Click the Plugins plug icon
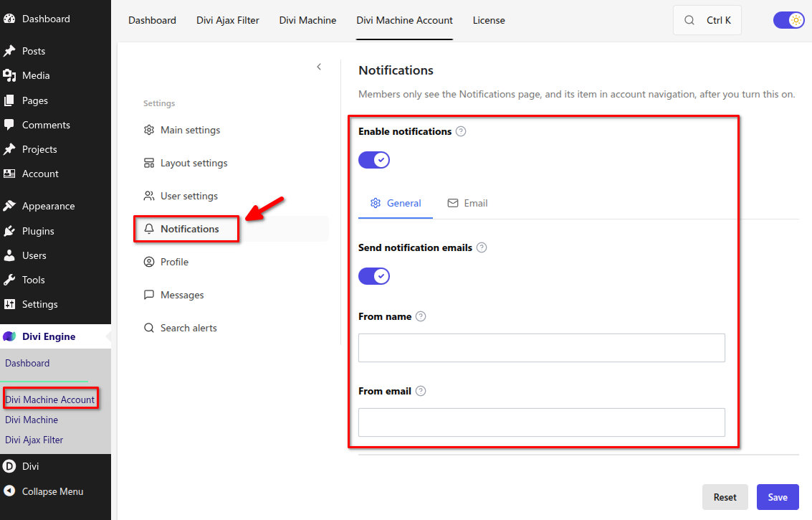 (9, 231)
